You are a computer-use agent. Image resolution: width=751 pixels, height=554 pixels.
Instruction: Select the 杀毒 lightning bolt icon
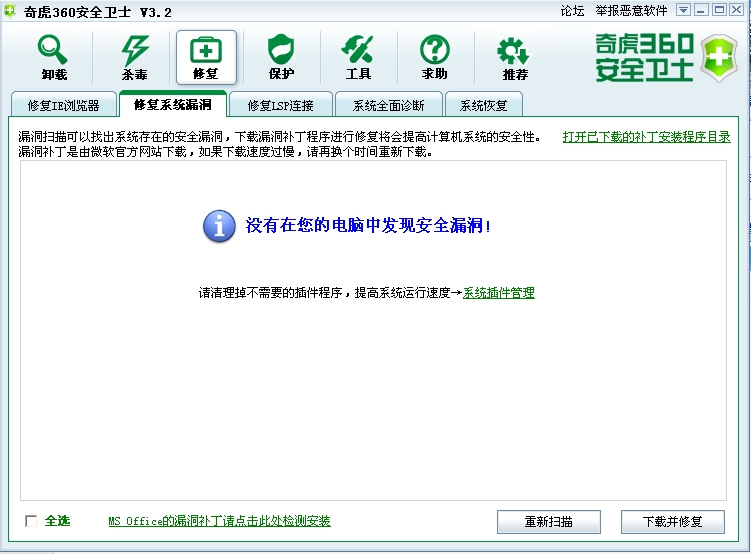coord(135,50)
